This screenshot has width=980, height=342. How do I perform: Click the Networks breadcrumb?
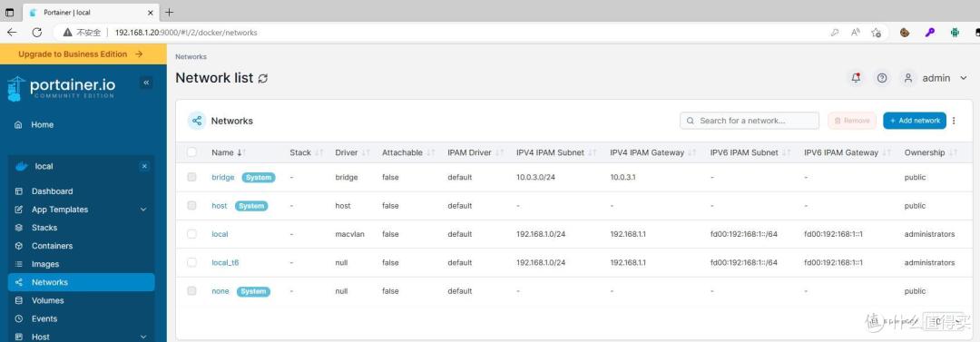point(191,57)
